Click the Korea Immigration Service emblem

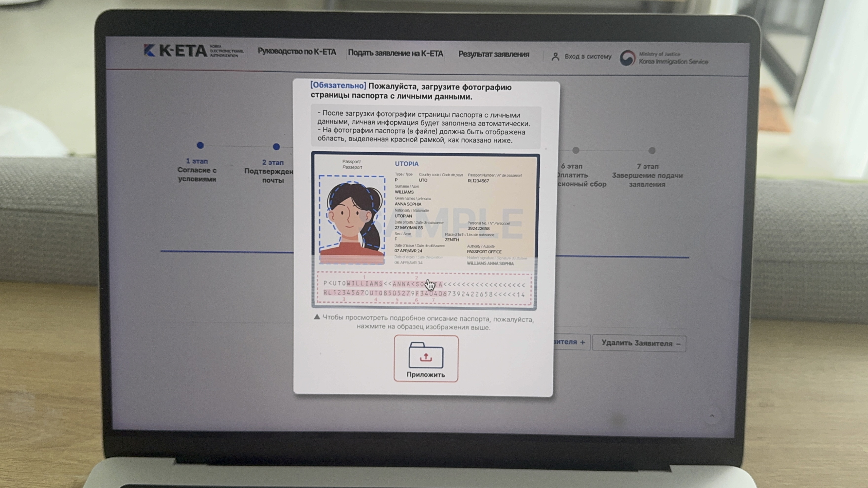[627, 58]
